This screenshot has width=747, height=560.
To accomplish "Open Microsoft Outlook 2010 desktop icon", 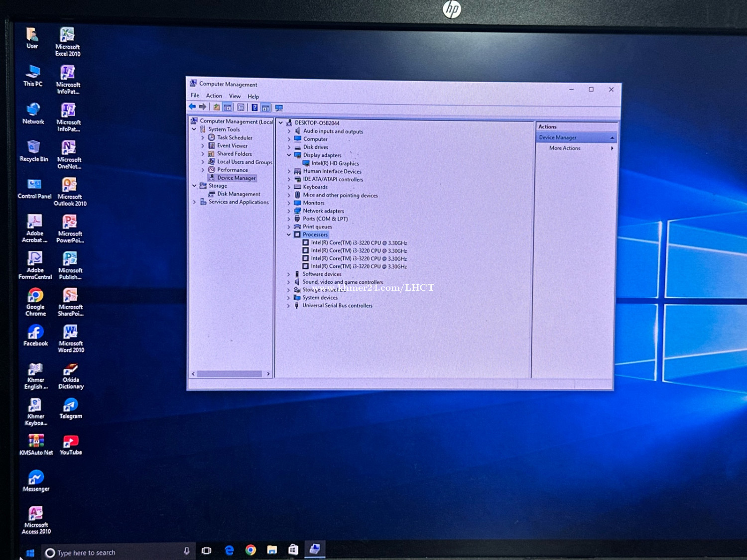I will (70, 192).
